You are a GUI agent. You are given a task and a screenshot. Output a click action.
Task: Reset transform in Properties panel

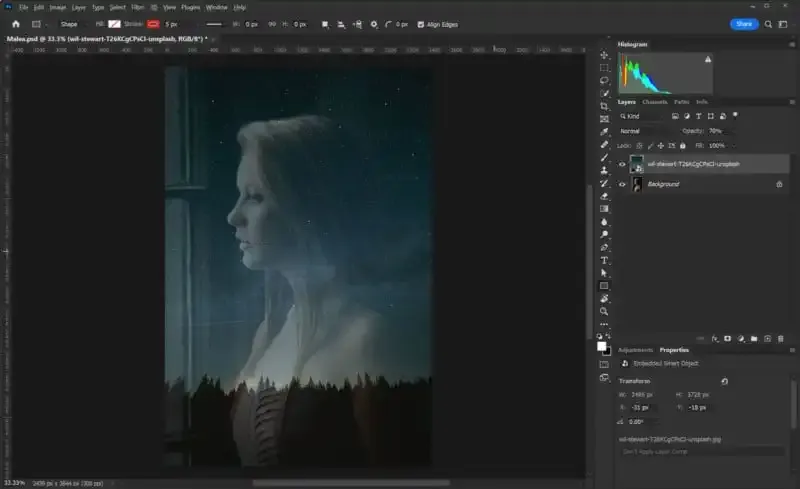[x=724, y=381]
